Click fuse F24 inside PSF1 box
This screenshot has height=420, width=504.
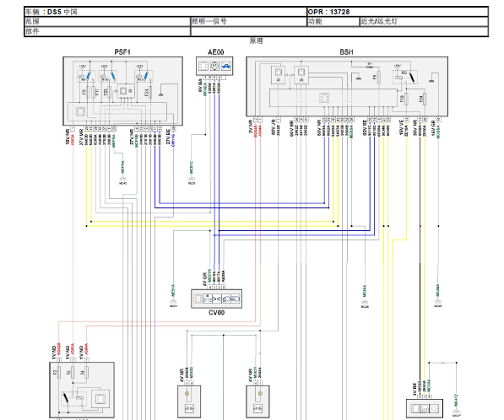pyautogui.click(x=150, y=93)
